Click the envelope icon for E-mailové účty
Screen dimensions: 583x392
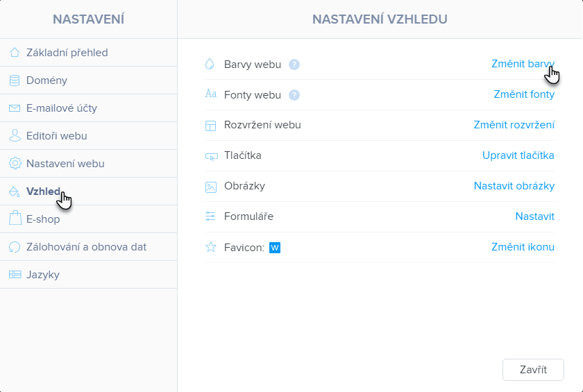click(15, 108)
